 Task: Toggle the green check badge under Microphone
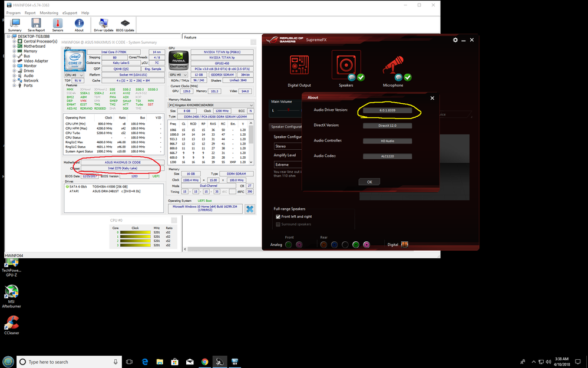pos(408,77)
